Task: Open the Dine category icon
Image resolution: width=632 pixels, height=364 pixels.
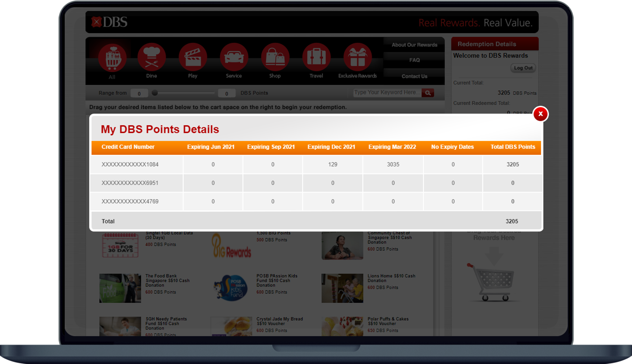Action: [151, 57]
